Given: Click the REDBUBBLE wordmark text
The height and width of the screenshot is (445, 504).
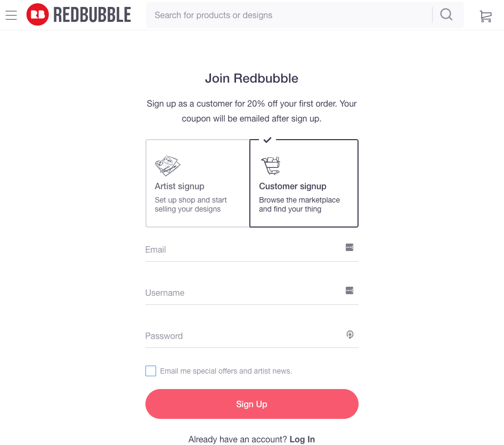Looking at the screenshot, I should [x=92, y=15].
